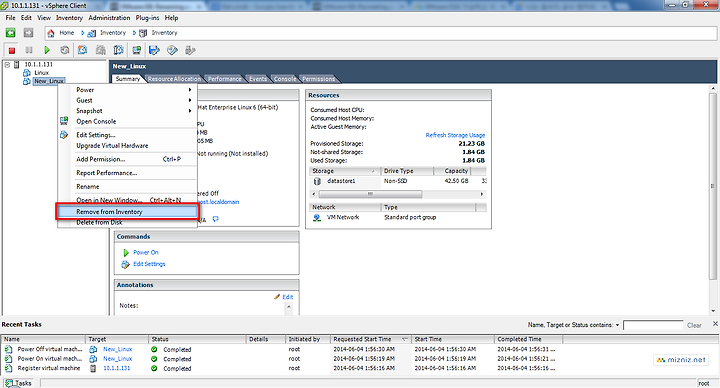Image resolution: width=720 pixels, height=388 pixels.
Task: Click the Edit Settings menu icon
Action: point(64,135)
